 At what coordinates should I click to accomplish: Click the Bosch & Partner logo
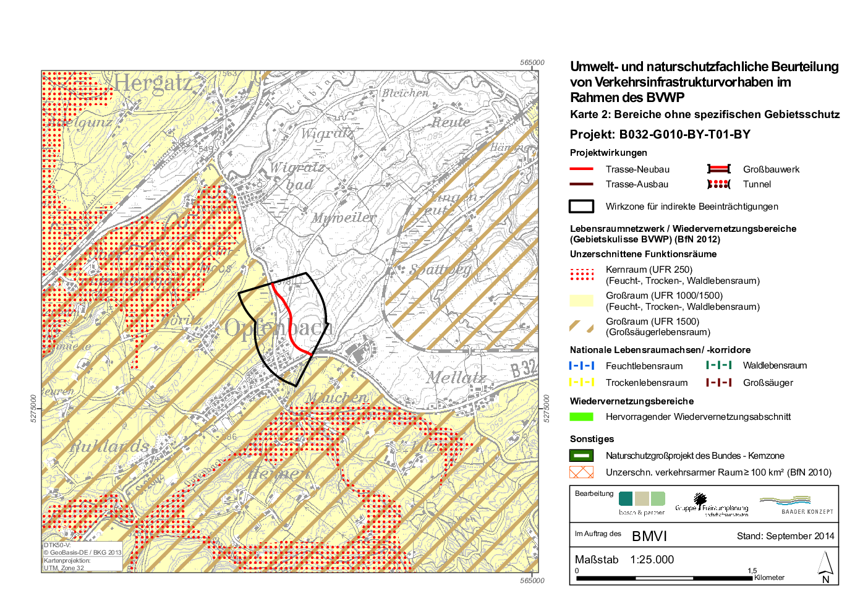(x=641, y=503)
